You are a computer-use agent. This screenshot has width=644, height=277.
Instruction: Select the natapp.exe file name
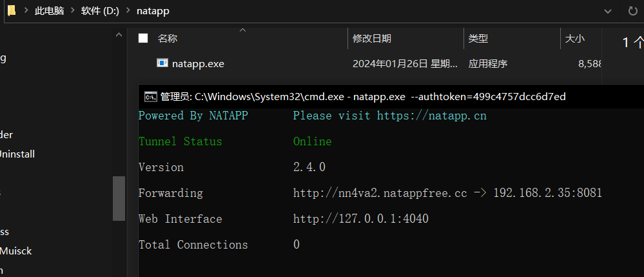pyautogui.click(x=198, y=64)
